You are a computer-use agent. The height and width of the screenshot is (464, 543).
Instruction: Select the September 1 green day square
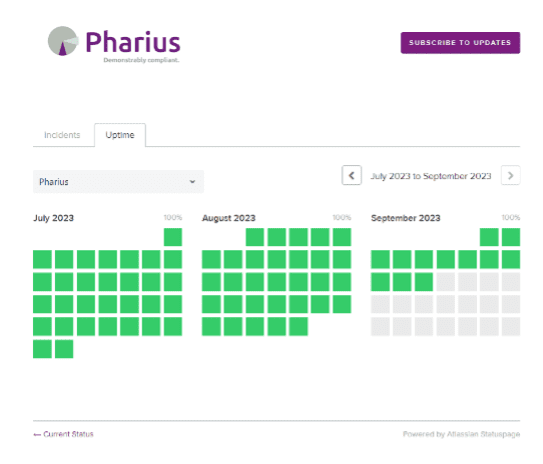point(489,237)
